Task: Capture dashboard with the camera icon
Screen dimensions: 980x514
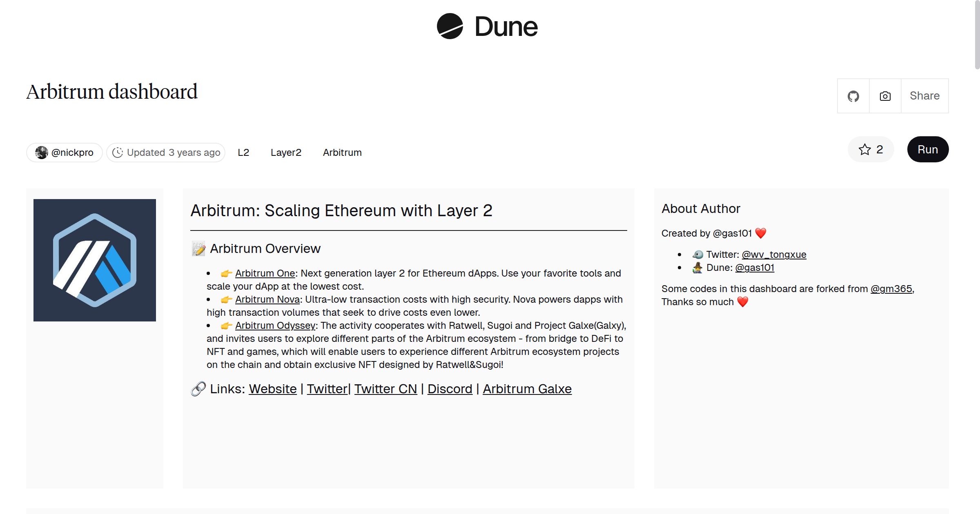Action: pos(884,95)
